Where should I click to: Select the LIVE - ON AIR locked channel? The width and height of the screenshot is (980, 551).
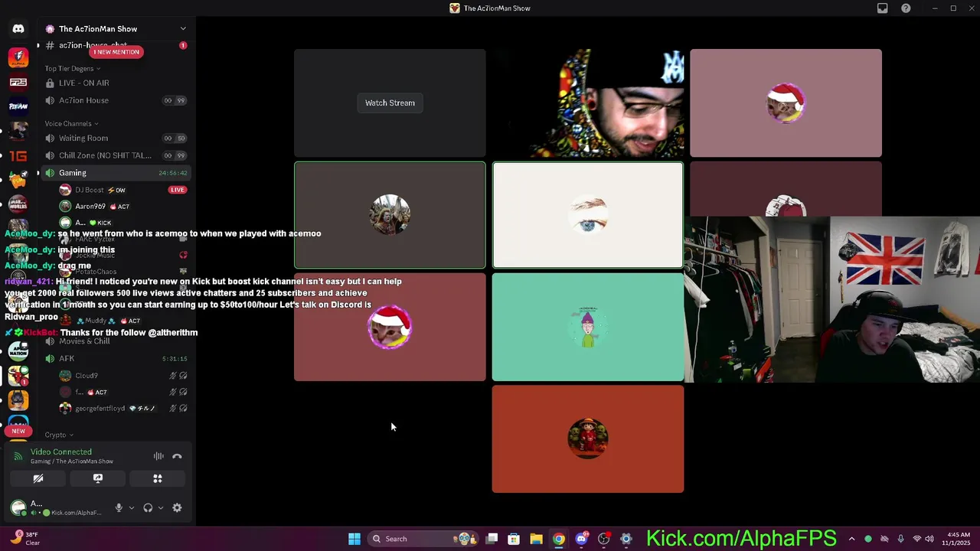(x=116, y=83)
